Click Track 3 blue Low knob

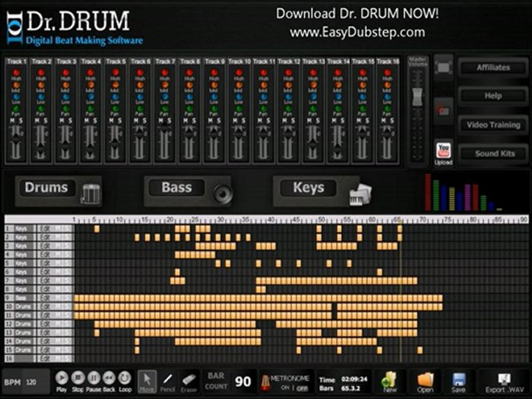pyautogui.click(x=65, y=96)
